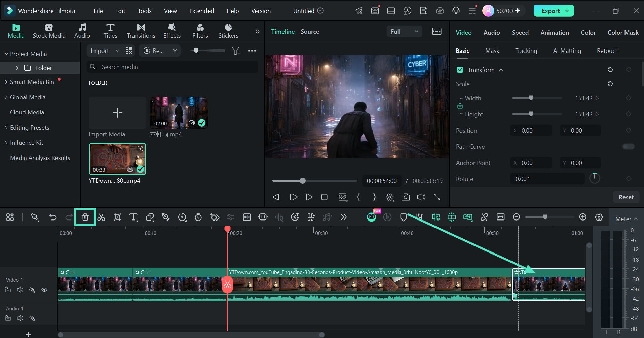Open the Effects library
The image size is (644, 338).
172,31
